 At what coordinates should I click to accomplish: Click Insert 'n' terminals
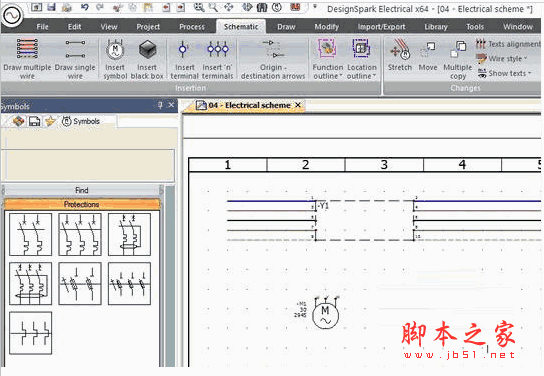(x=218, y=58)
